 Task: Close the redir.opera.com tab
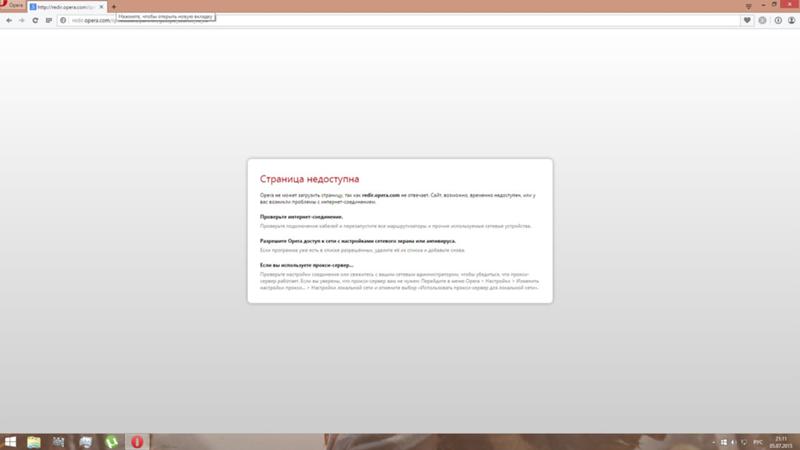coord(101,7)
